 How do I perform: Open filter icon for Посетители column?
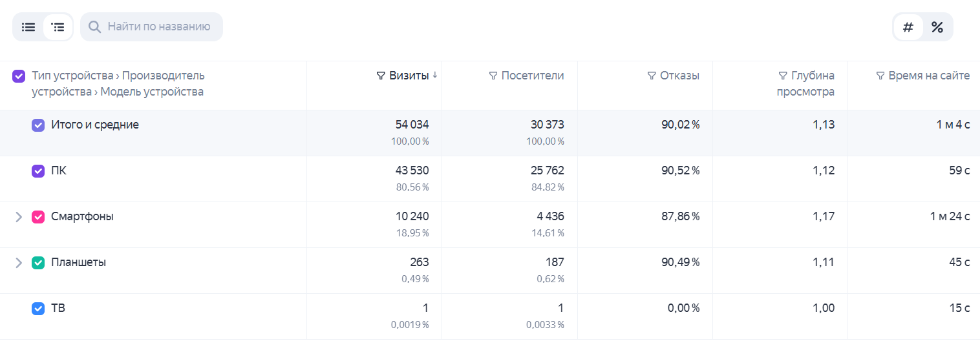(x=493, y=76)
